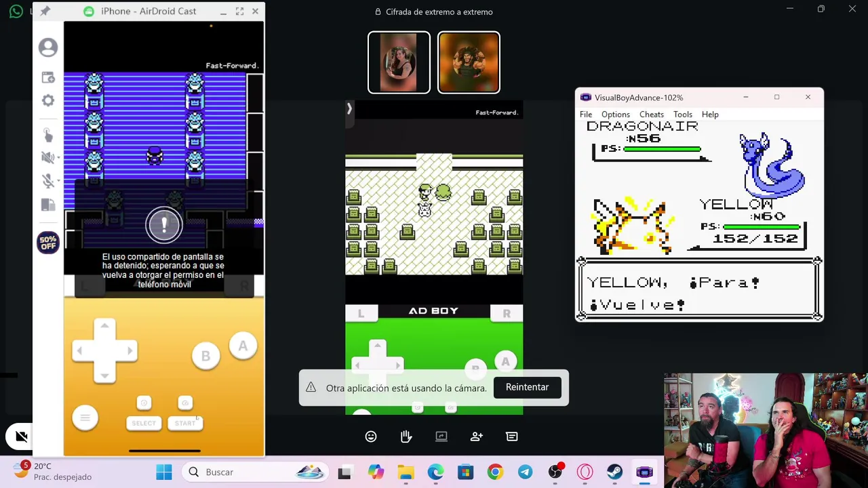Raise hand in the call toolbar
868x488 pixels.
(406, 436)
